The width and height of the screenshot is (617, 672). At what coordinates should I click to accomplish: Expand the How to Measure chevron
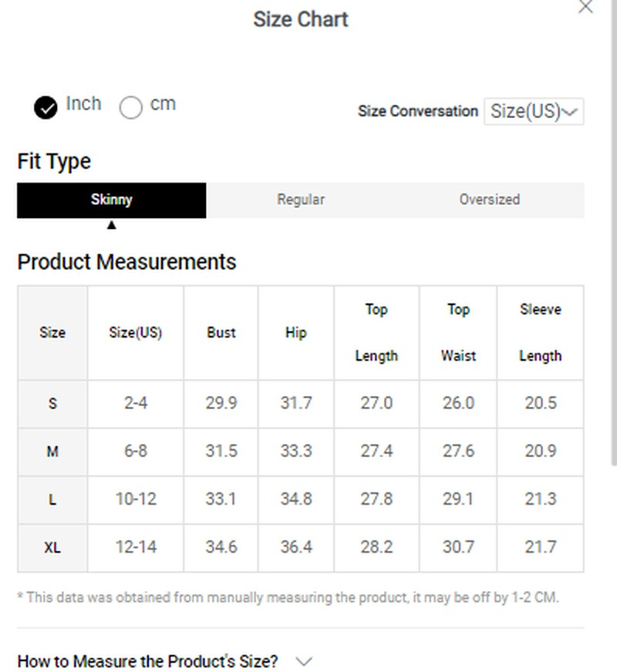tap(305, 661)
